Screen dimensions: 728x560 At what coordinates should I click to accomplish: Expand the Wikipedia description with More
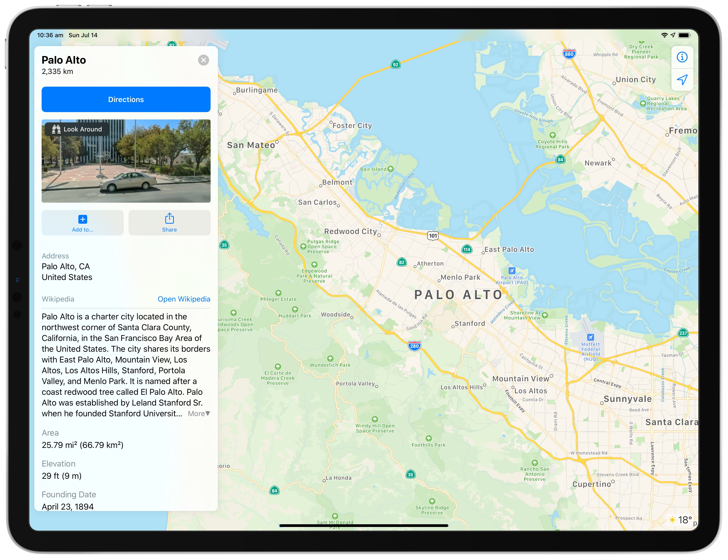coord(199,413)
